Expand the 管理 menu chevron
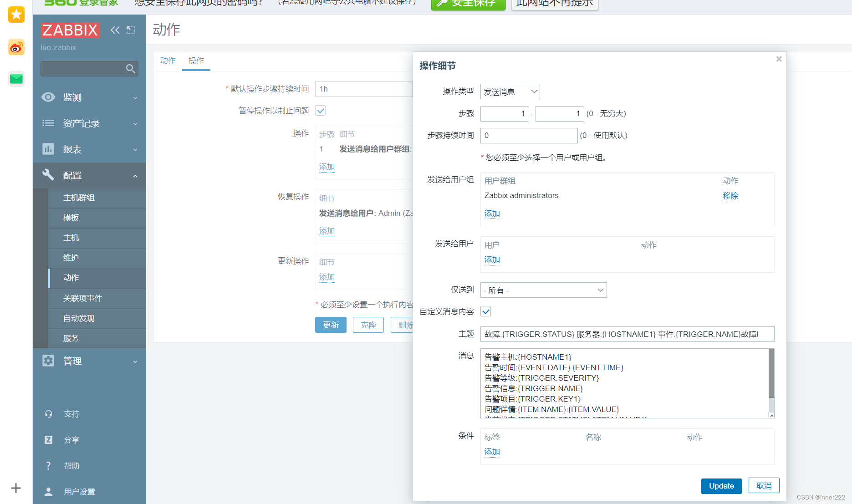The image size is (852, 504). (135, 361)
